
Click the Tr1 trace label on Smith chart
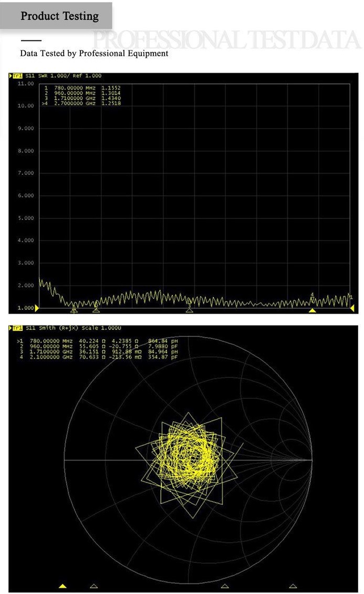[x=17, y=328]
